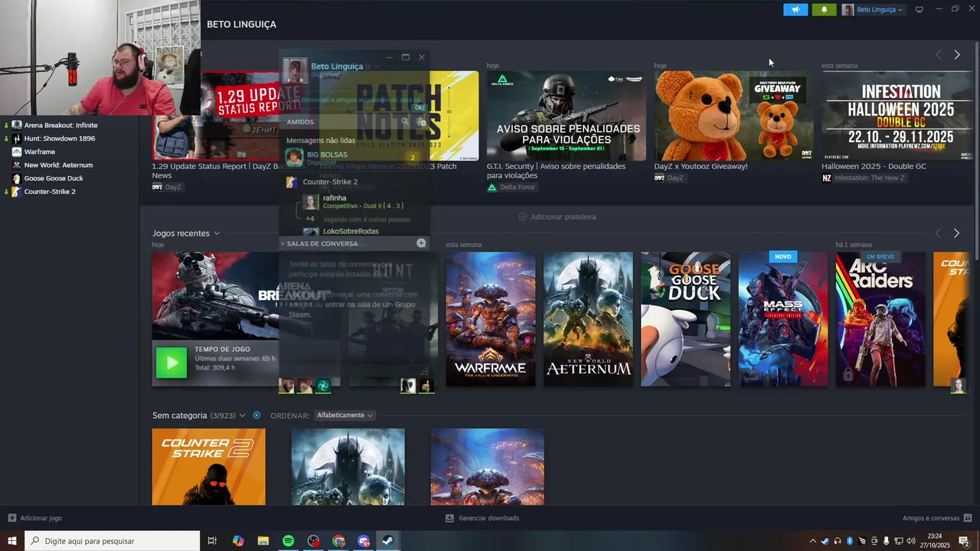
Task: Click BETO LINGUIÇA header tab
Action: 241,24
